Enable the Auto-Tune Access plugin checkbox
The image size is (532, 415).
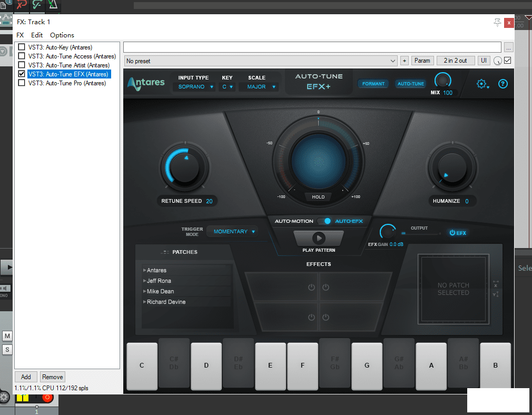click(22, 56)
